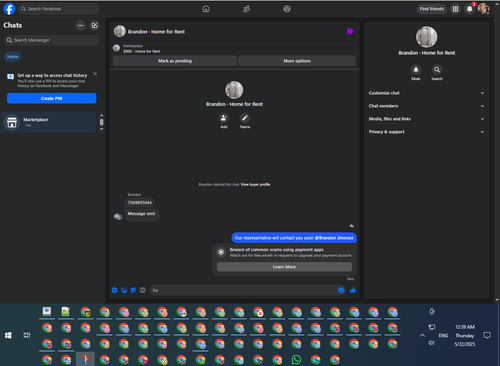Choose a GIF from composer
Screen dimensions: 500x366
point(143,290)
